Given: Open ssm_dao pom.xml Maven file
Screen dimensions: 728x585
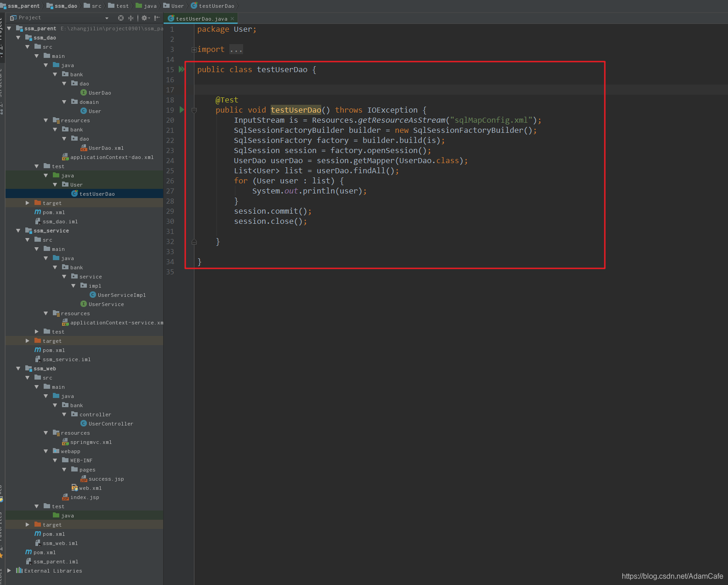Looking at the screenshot, I should [50, 212].
